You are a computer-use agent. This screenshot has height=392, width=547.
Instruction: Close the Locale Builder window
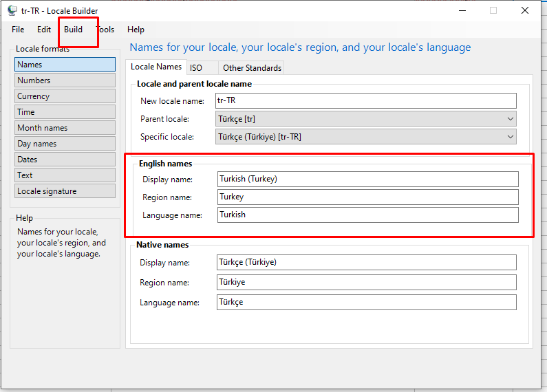point(525,11)
